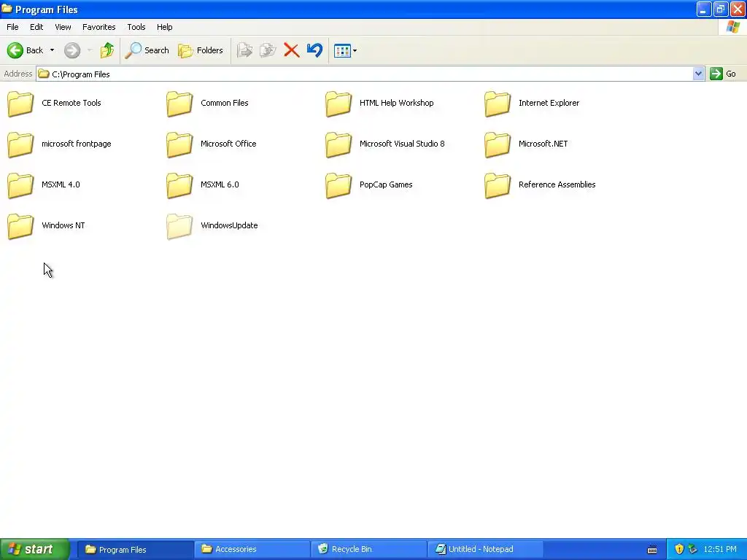Select the CE Remote Tools folder icon

20,104
